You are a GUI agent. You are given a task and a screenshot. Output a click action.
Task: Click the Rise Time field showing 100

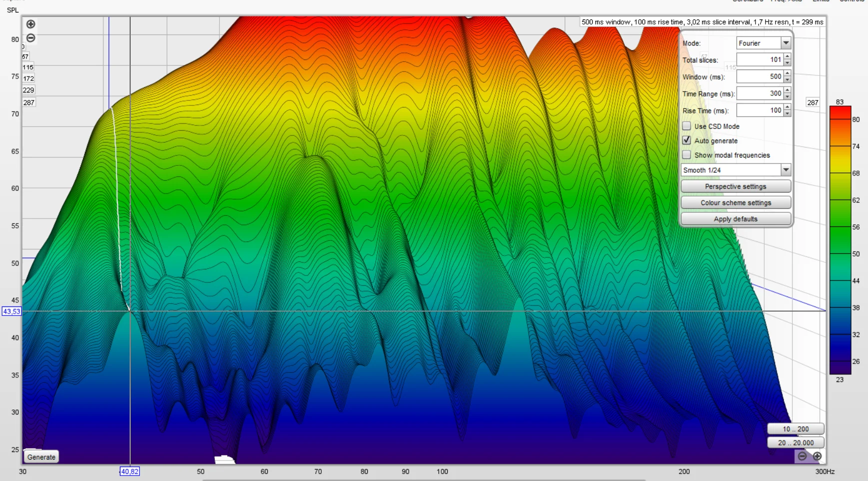[x=760, y=110]
